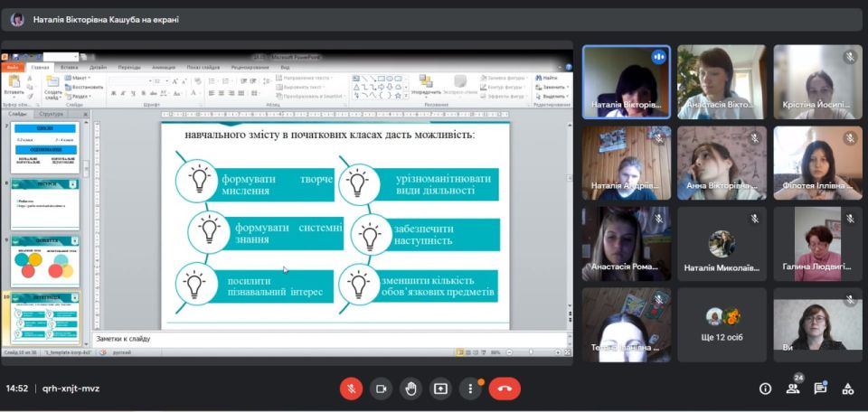Switch to the Дизайн ribbon tab

[x=98, y=68]
